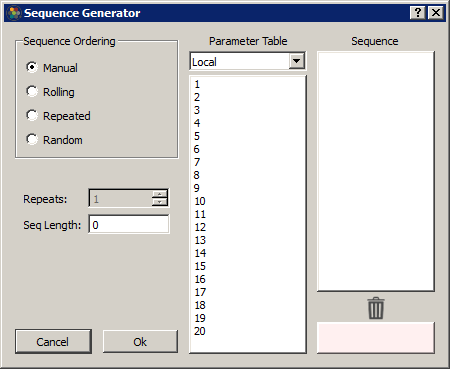Select parameter row 14

pos(247,253)
